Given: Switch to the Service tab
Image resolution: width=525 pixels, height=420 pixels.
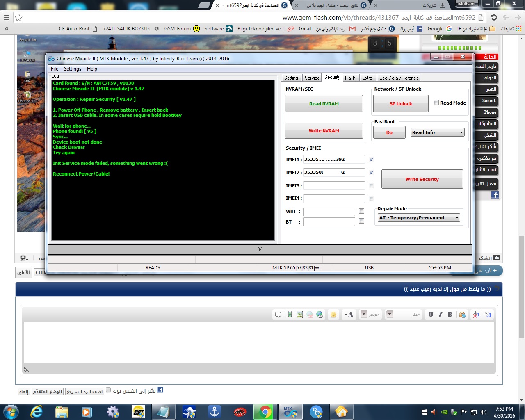Looking at the screenshot, I should pyautogui.click(x=312, y=78).
